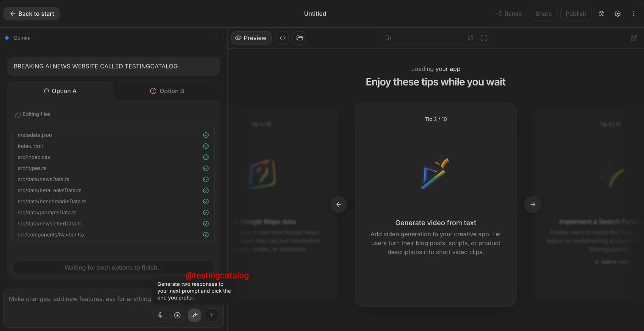Click the green check beside src/types.ts
The width and height of the screenshot is (644, 331).
pos(206,168)
